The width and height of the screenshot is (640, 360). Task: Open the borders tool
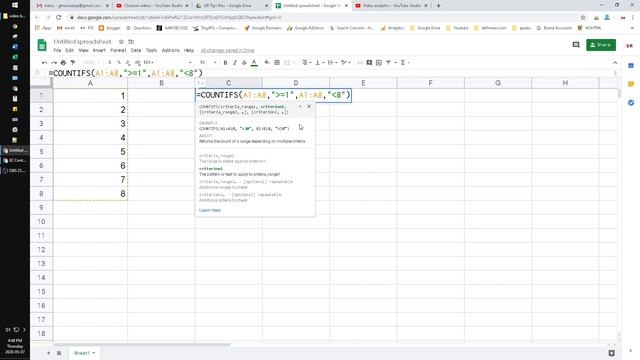277,62
